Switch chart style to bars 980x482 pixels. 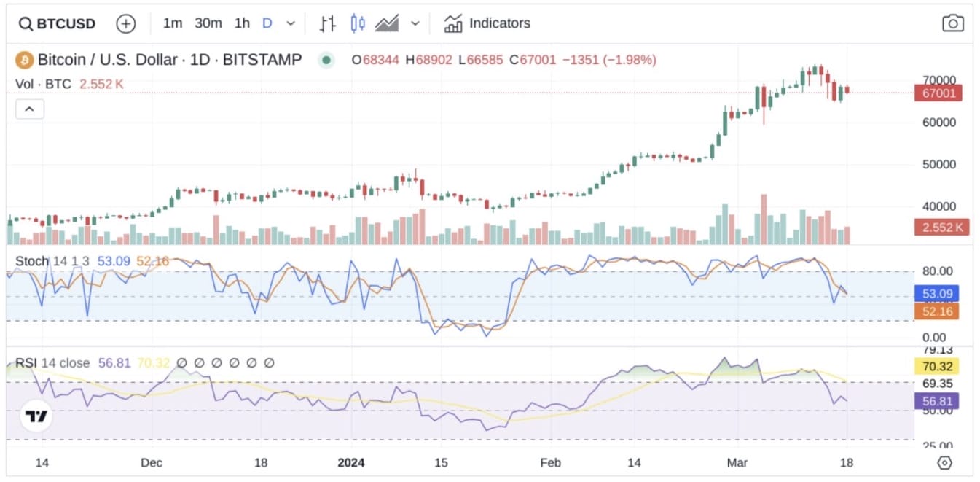tap(327, 23)
